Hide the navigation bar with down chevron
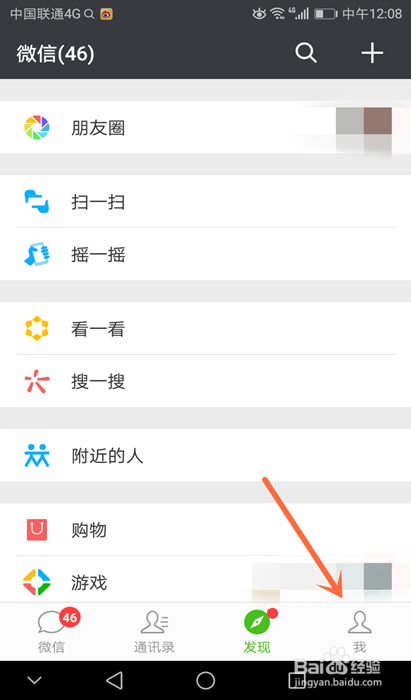This screenshot has height=700, width=411. 34,680
